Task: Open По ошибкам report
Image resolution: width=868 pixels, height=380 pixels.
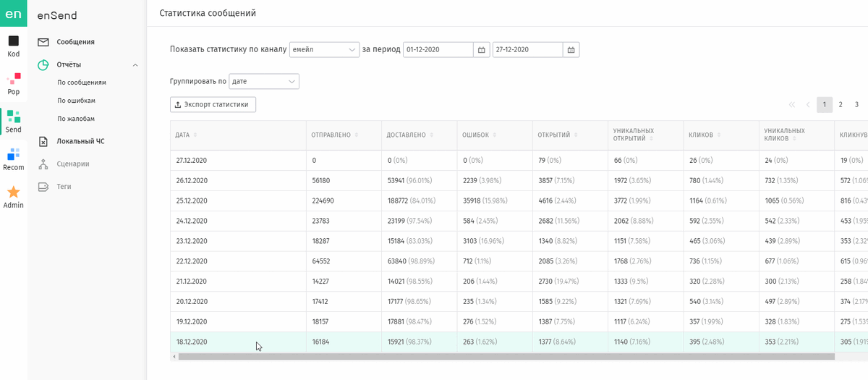Action: (77, 101)
